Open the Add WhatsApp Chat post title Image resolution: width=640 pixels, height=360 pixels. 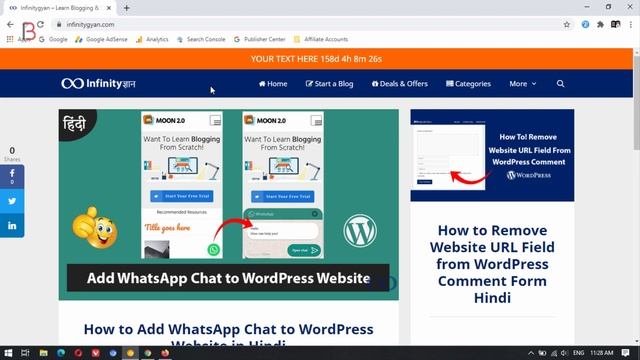coord(229,335)
